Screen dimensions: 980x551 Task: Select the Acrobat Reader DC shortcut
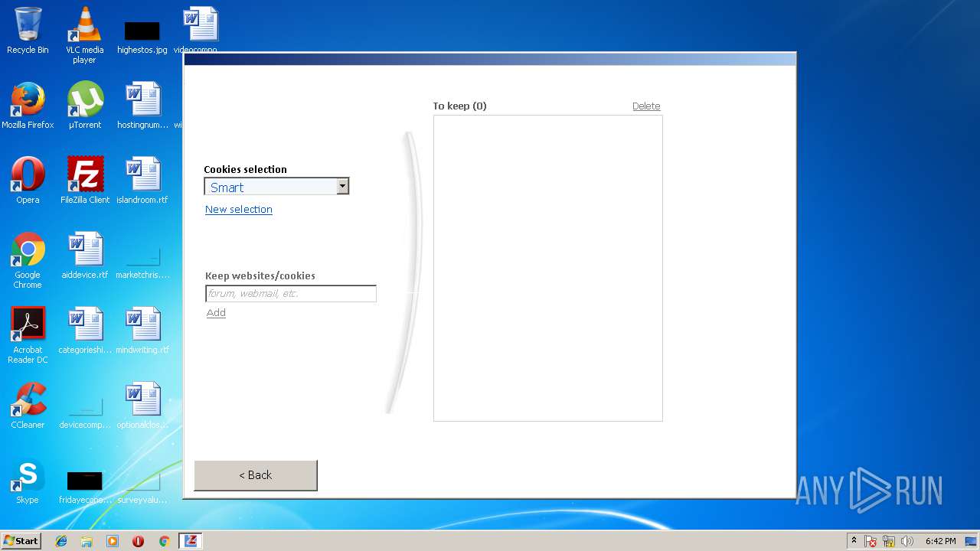(x=28, y=335)
